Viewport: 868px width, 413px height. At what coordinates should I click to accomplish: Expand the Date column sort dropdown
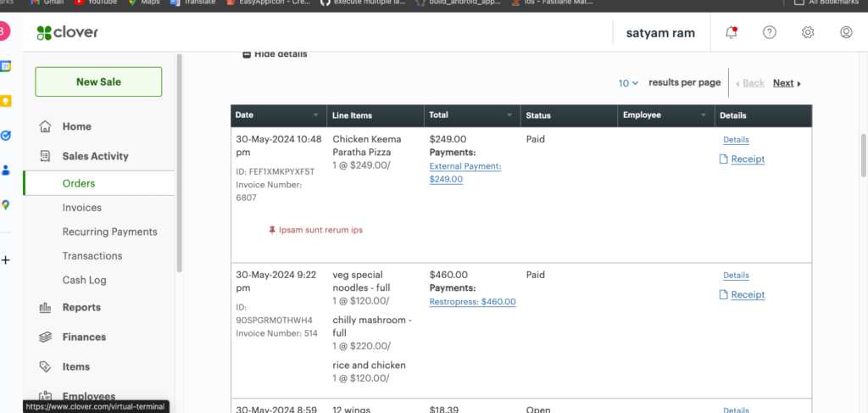pos(315,115)
